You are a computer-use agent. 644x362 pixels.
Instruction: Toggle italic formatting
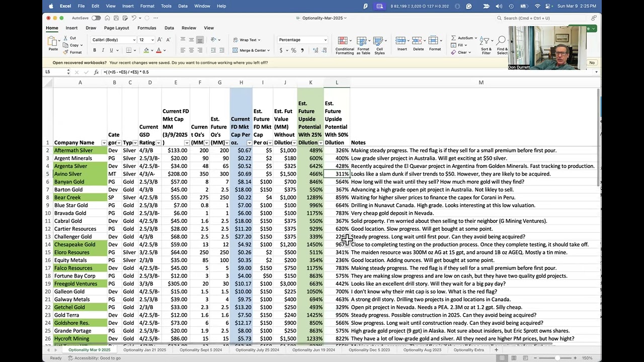[x=103, y=50]
